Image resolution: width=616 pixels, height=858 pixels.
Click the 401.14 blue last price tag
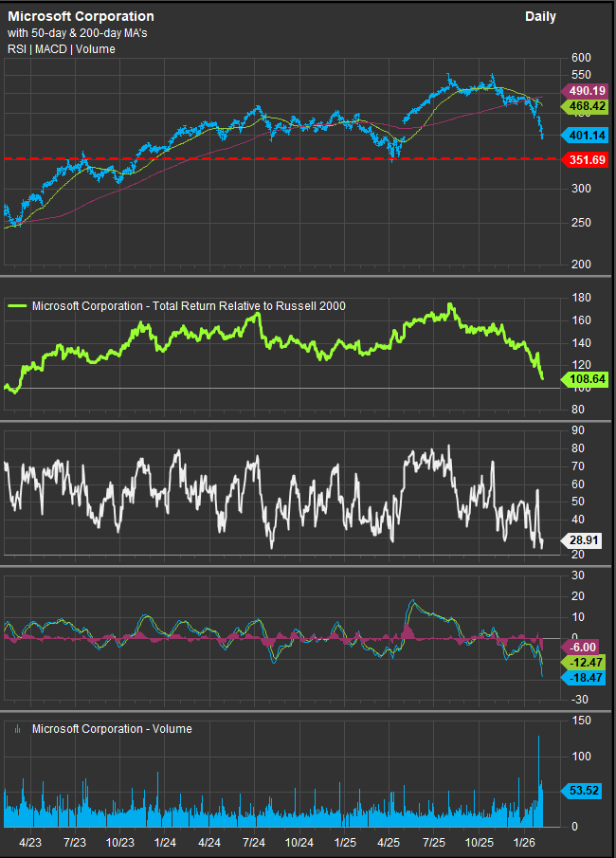click(589, 135)
